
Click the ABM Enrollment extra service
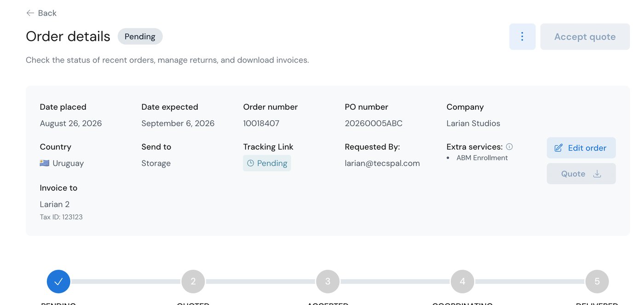[482, 158]
